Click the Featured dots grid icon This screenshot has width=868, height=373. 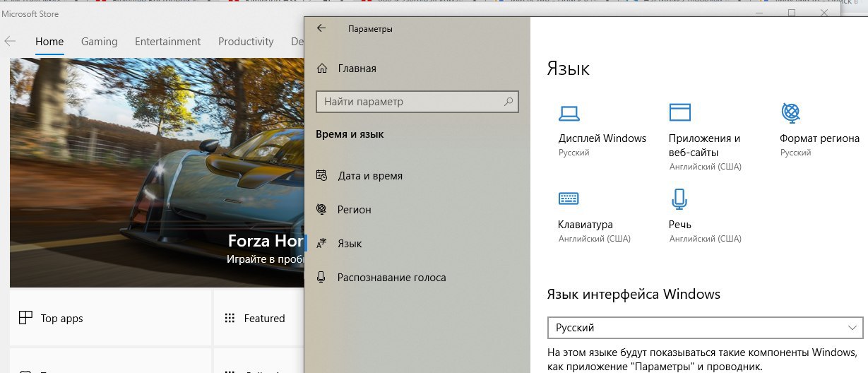[x=230, y=318]
